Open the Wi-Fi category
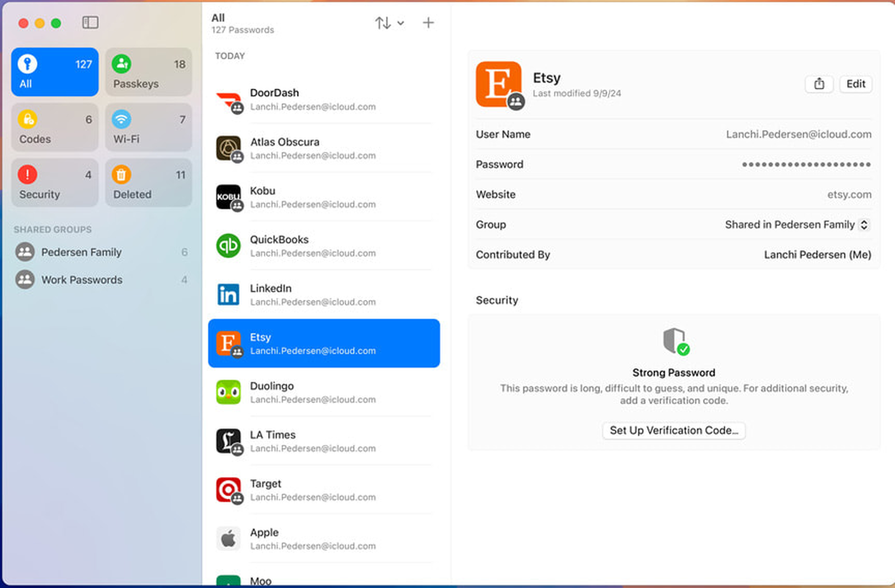 pyautogui.click(x=148, y=128)
